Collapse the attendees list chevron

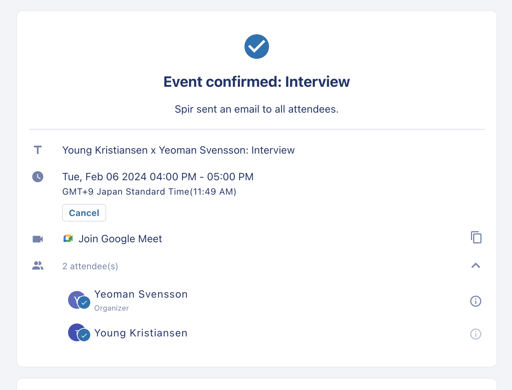click(476, 266)
